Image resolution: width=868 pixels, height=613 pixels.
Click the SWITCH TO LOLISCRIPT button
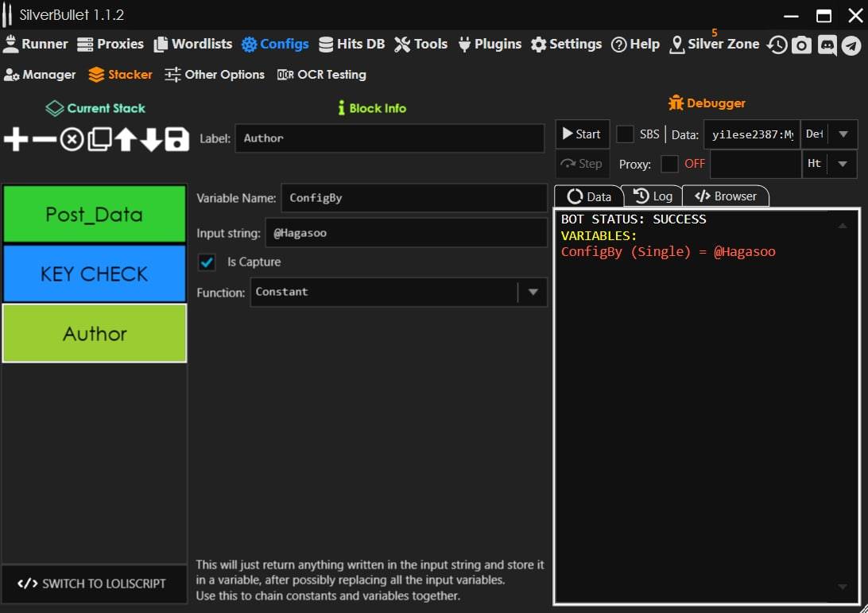(x=94, y=584)
